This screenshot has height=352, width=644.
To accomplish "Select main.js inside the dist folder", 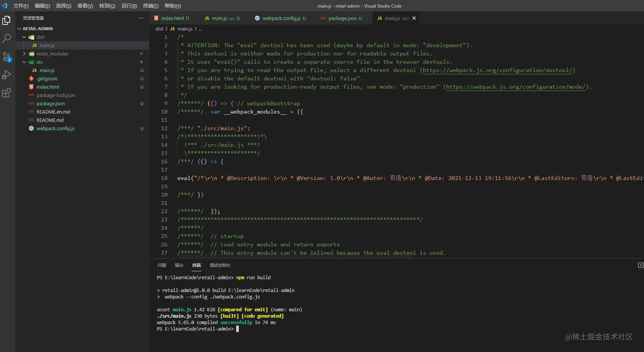I will (83, 45).
